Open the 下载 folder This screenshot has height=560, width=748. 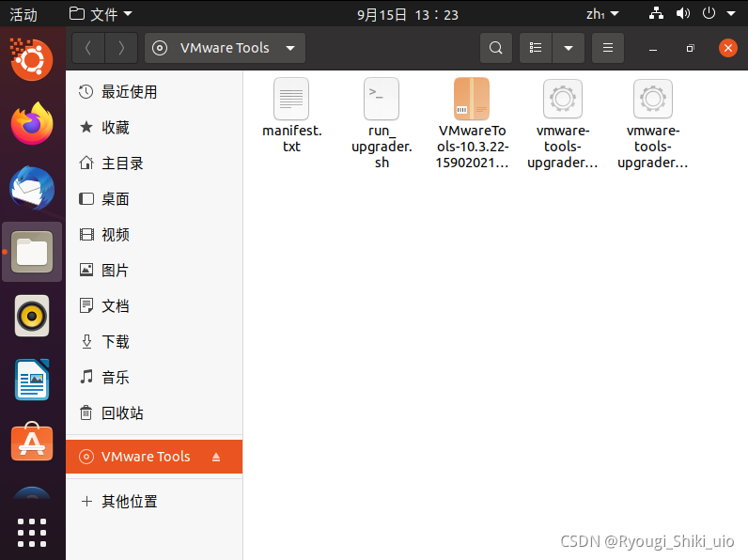click(154, 341)
